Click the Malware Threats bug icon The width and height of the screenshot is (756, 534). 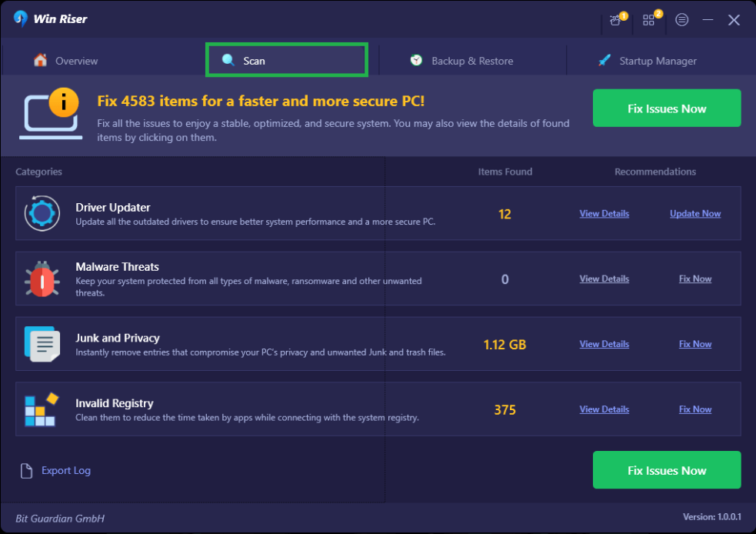(x=42, y=279)
